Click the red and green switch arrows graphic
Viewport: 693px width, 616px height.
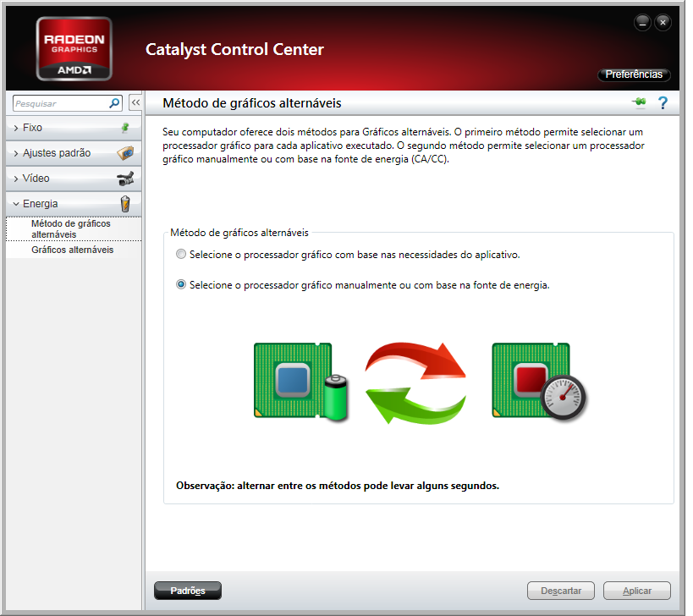(415, 382)
